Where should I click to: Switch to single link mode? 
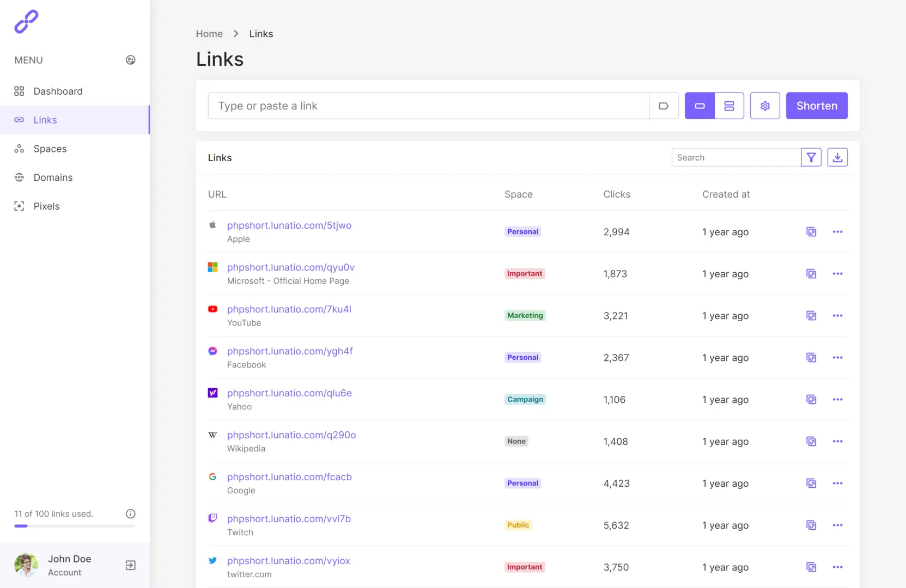(700, 106)
